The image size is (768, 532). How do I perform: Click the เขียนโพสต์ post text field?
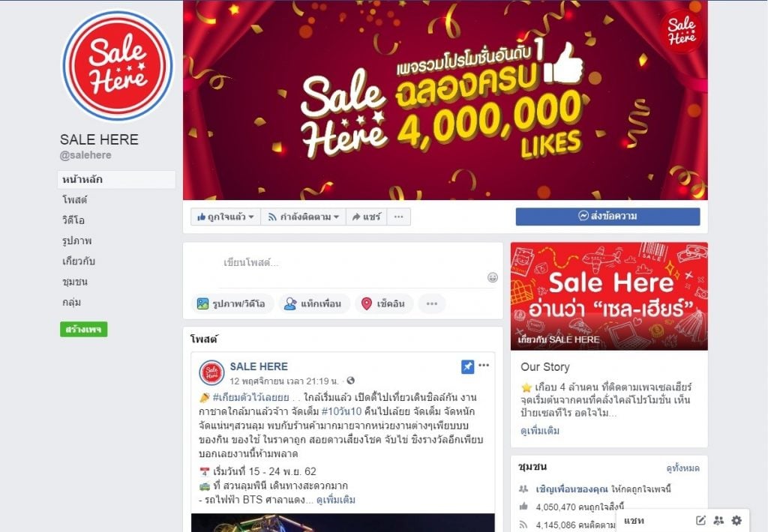tap(352, 263)
